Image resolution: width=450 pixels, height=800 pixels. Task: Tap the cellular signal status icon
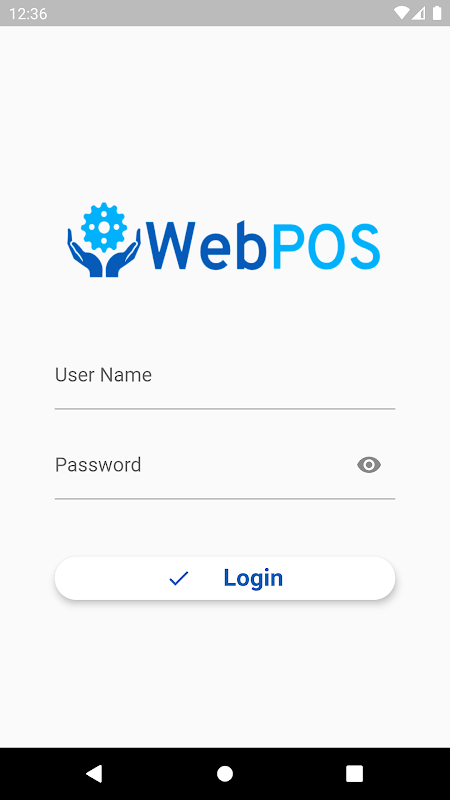tap(418, 13)
